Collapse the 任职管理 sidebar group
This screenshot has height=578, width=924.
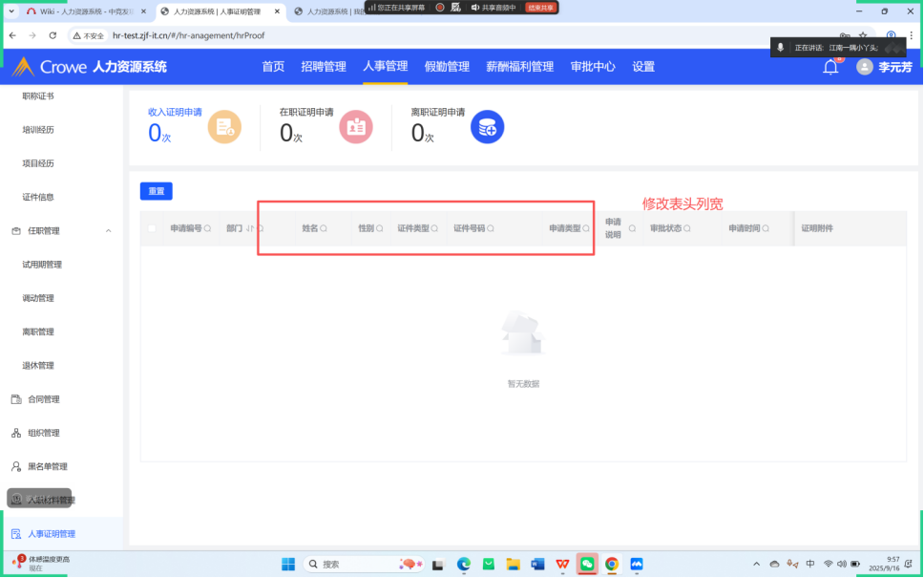point(109,230)
